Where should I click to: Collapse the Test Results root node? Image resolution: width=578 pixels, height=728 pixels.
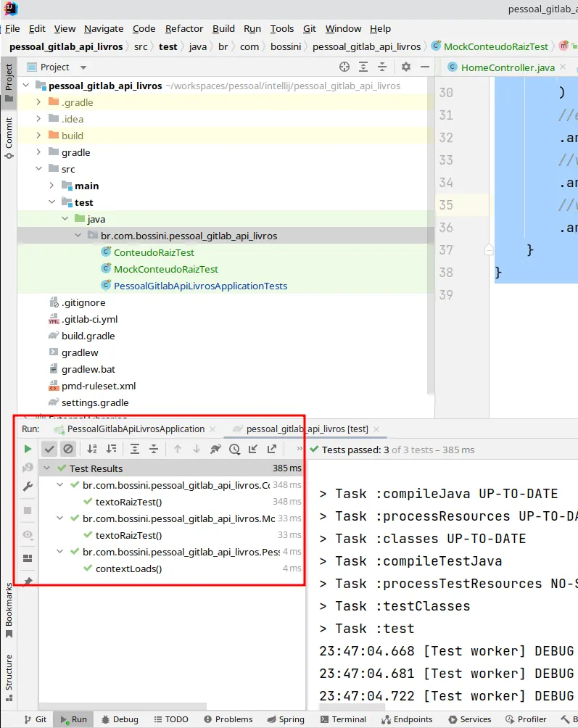click(x=47, y=468)
